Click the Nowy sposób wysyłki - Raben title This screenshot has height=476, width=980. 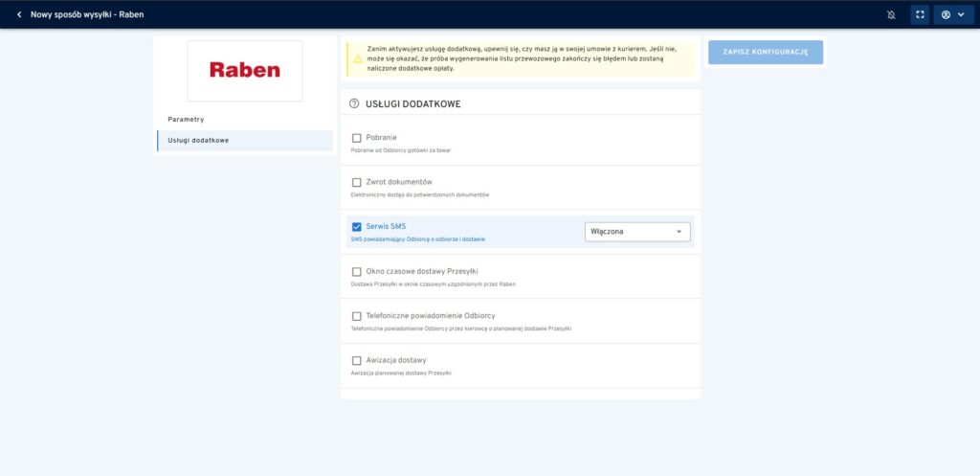(87, 14)
